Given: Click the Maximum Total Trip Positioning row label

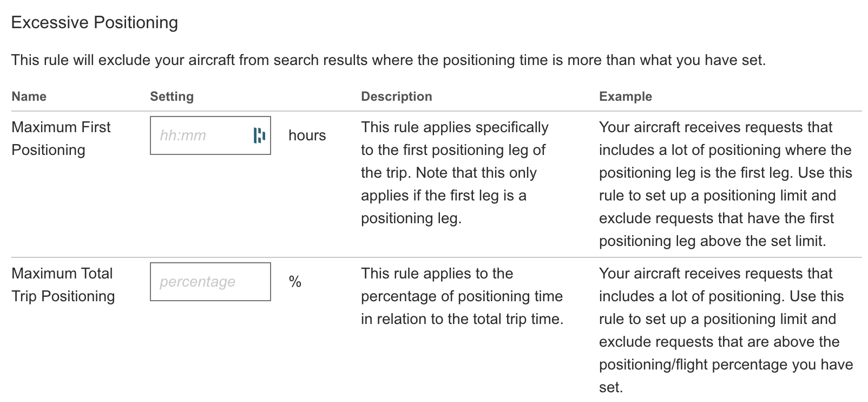Looking at the screenshot, I should tap(63, 285).
